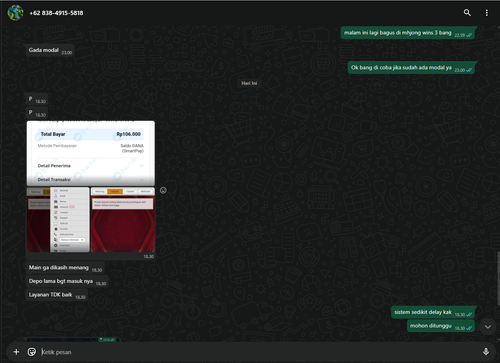Click the plus attach icon

[x=16, y=352]
